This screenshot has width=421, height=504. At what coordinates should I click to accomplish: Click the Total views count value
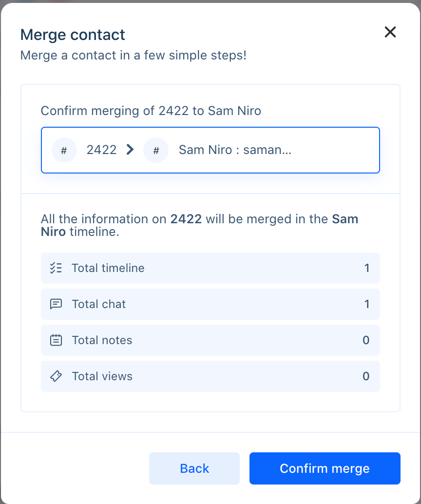pos(366,376)
